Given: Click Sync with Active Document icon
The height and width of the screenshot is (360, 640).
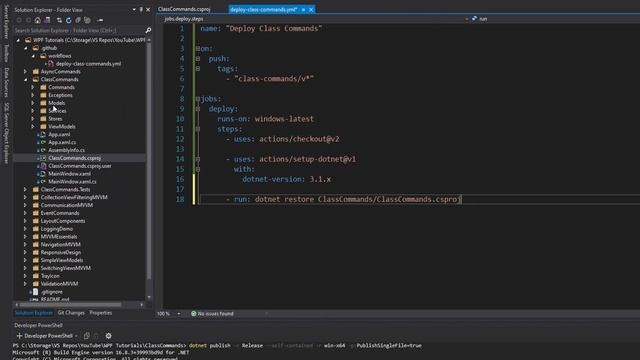Looking at the screenshot, I should coord(59,20).
